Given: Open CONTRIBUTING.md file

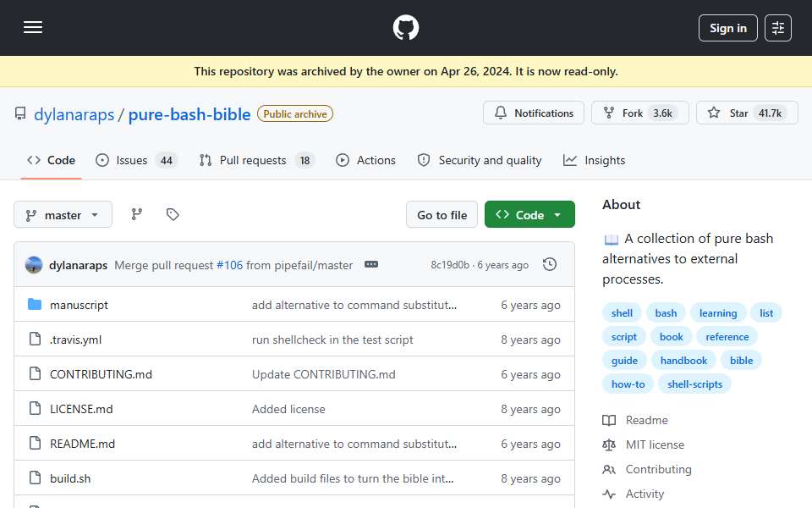Looking at the screenshot, I should 101,374.
